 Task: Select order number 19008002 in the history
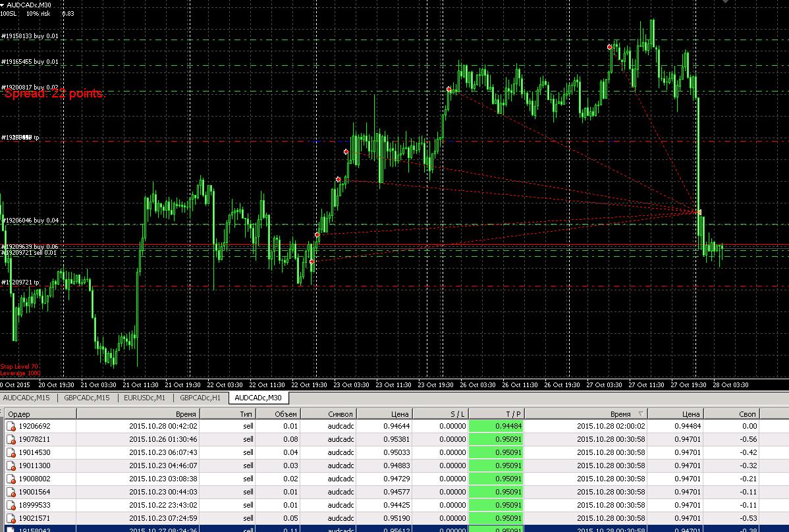(35, 479)
